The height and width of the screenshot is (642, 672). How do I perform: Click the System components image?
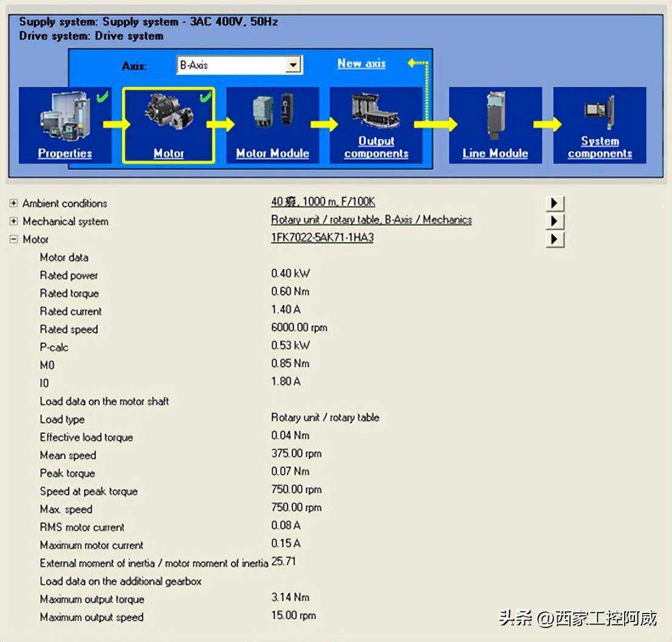(599, 112)
